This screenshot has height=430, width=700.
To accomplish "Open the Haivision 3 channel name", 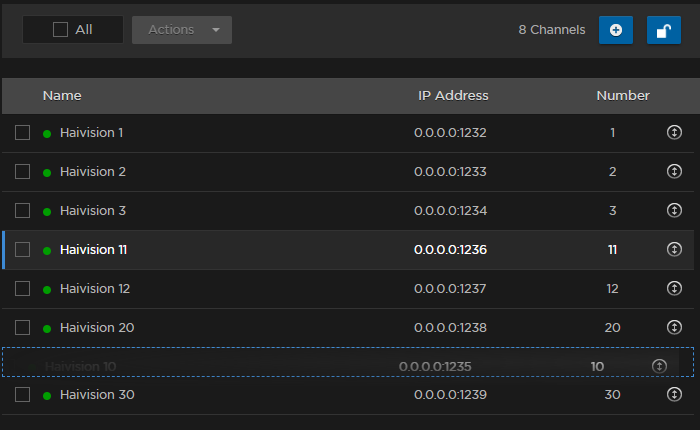I will tap(93, 210).
